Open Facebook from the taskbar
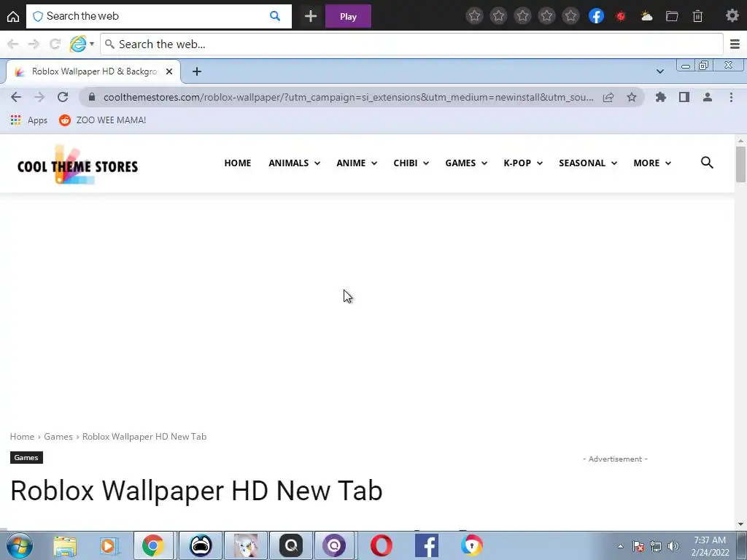747x560 pixels. pos(426,545)
